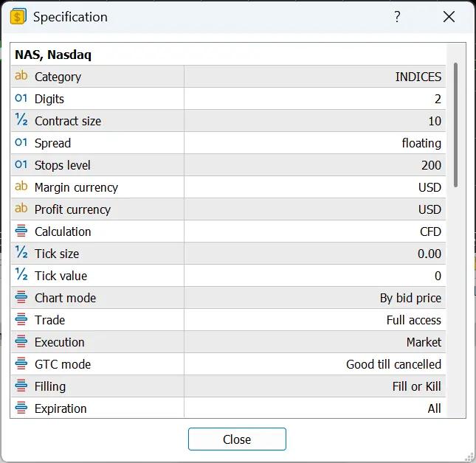The image size is (476, 463).
Task: Click the Chart mode row icon
Action: click(x=21, y=297)
